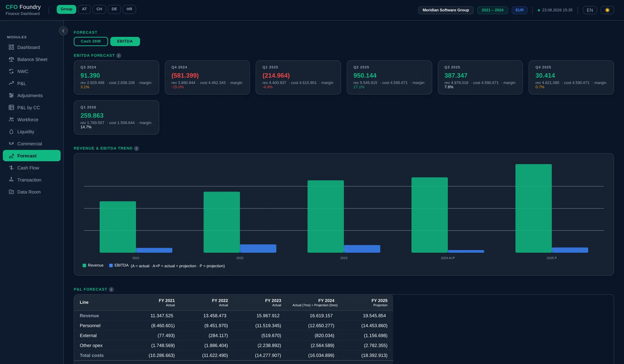The image size is (624, 364).
Task: Click the Forecast chart icon
Action: 11,156
